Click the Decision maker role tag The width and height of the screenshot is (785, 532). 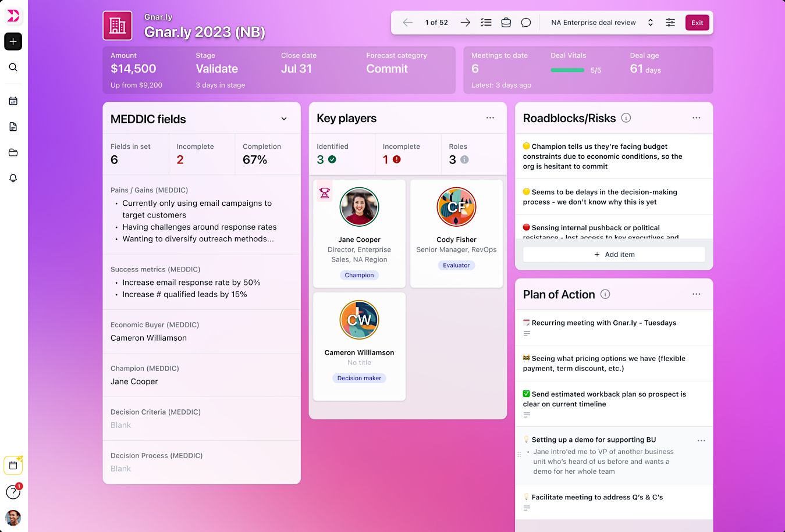coord(359,378)
